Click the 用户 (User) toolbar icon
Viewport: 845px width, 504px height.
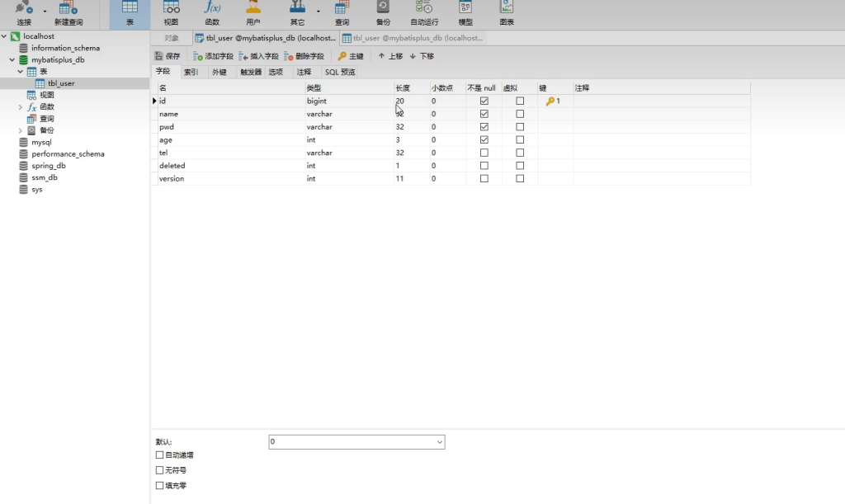(253, 12)
